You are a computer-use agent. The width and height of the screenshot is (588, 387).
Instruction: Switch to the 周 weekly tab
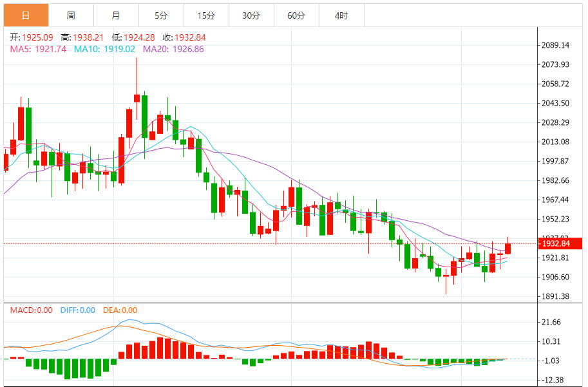pyautogui.click(x=71, y=15)
